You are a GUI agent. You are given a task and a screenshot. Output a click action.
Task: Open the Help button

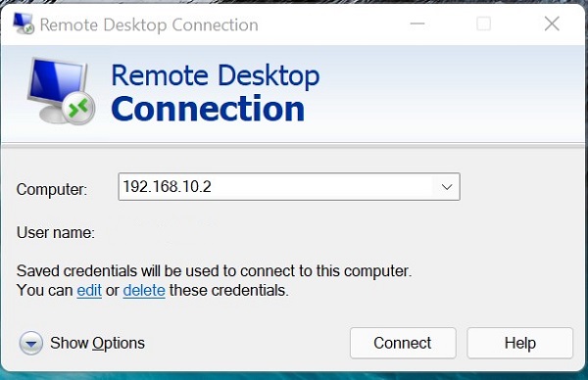click(519, 343)
